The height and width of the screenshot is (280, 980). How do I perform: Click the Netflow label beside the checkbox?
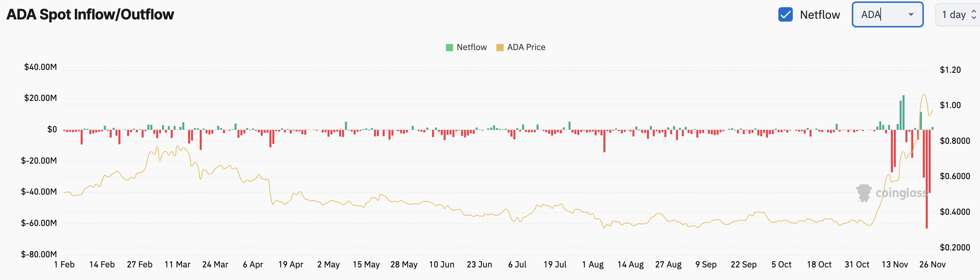click(x=819, y=15)
